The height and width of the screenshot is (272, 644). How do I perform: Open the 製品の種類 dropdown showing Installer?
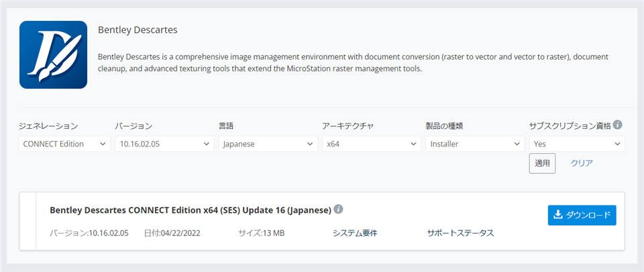(x=474, y=144)
